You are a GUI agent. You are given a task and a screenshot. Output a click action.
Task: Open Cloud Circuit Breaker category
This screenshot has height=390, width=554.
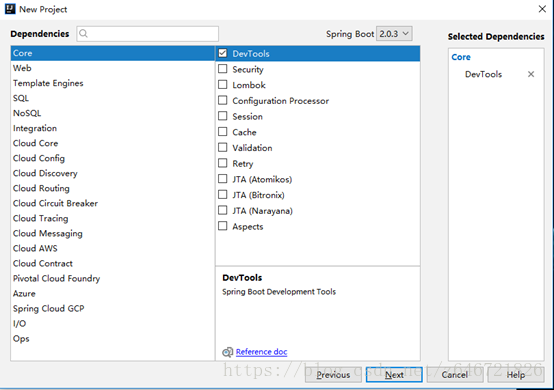(x=113, y=203)
